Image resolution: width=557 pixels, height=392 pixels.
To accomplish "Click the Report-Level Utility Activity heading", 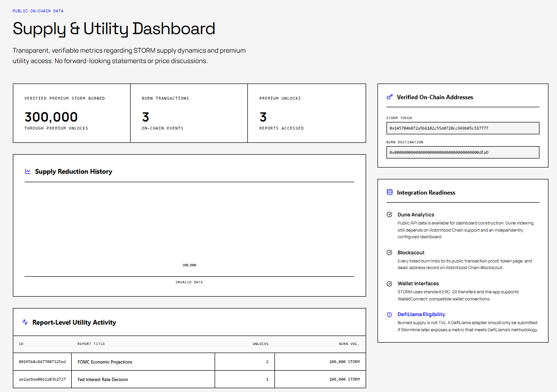I will tap(74, 322).
